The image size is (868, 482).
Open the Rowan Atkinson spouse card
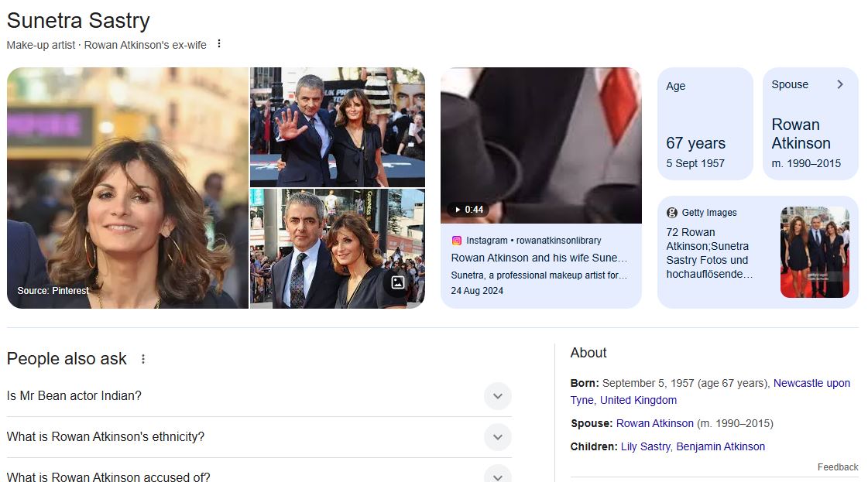click(x=811, y=124)
